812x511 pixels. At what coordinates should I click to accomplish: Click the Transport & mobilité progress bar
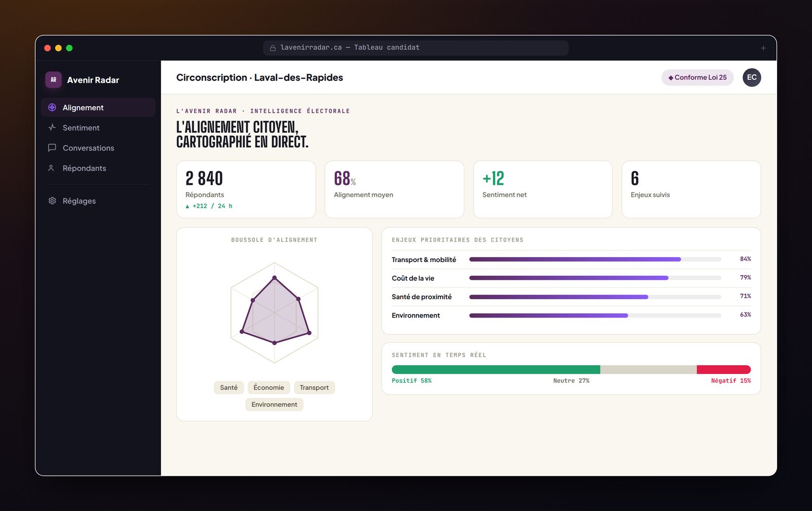(595, 260)
